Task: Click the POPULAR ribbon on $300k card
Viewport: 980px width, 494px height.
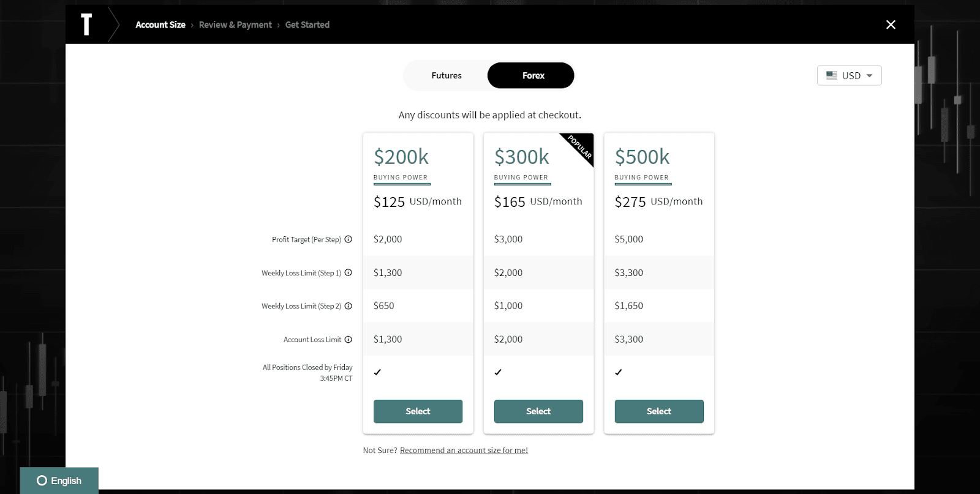Action: [x=580, y=147]
